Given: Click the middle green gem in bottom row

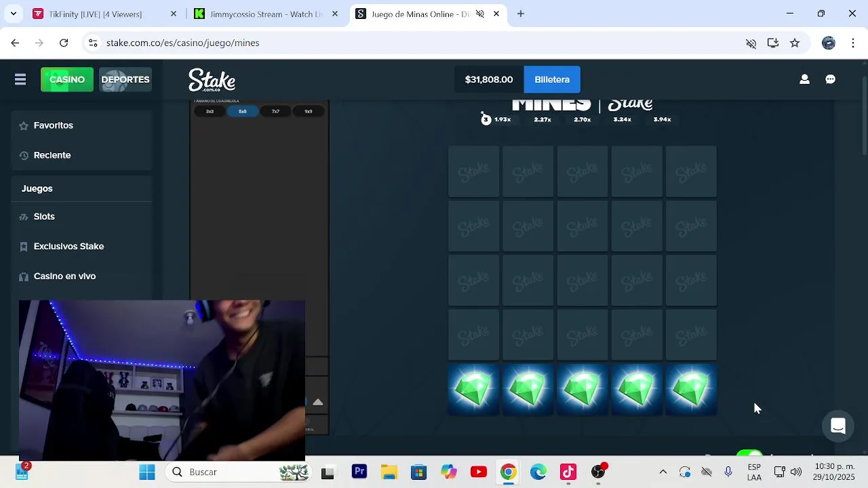Looking at the screenshot, I should point(583,389).
